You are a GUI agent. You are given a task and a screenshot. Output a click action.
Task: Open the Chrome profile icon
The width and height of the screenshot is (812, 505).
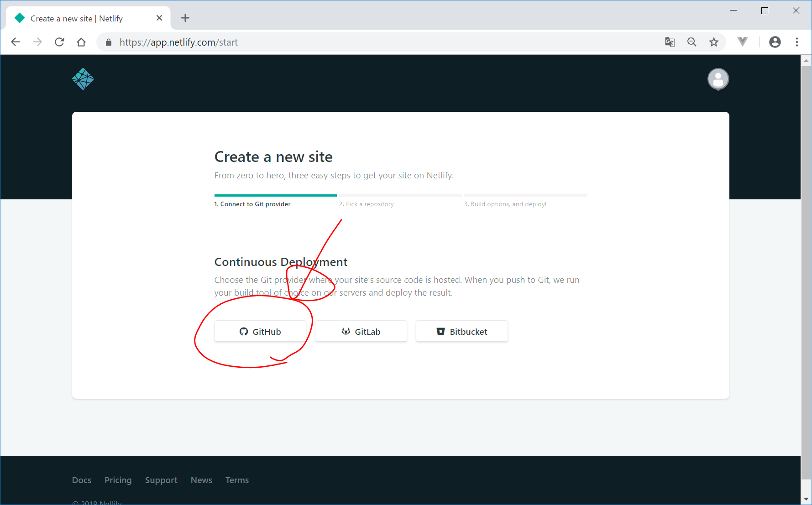pyautogui.click(x=775, y=42)
